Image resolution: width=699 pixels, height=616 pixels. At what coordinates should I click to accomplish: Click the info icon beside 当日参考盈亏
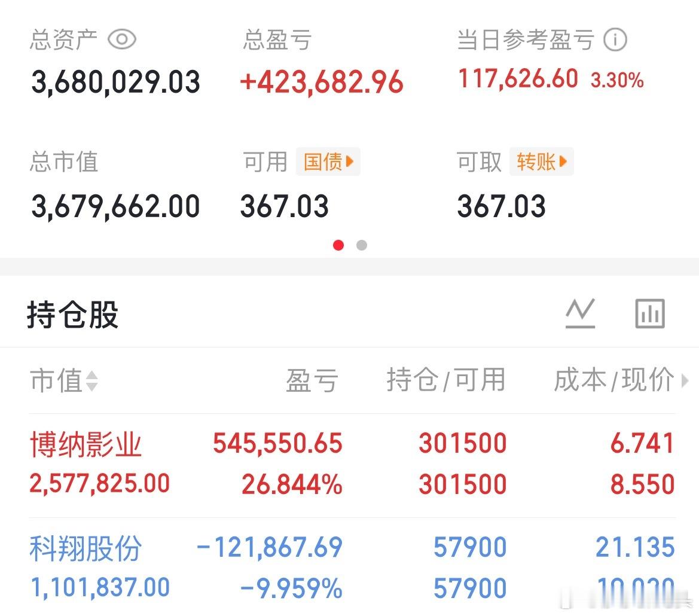[615, 39]
